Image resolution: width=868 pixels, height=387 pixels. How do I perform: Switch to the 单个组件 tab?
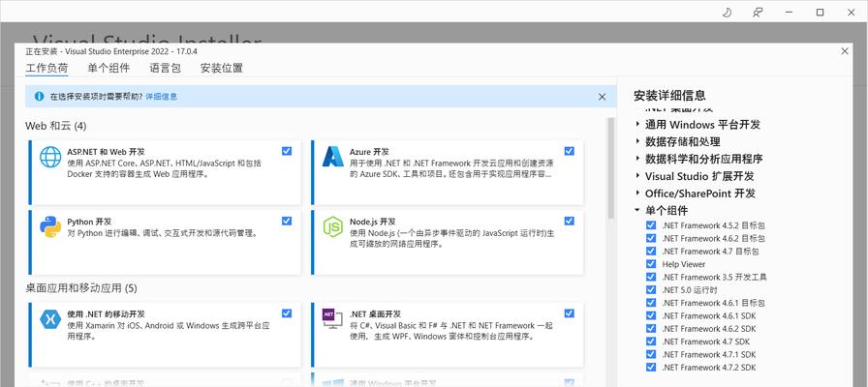(108, 69)
